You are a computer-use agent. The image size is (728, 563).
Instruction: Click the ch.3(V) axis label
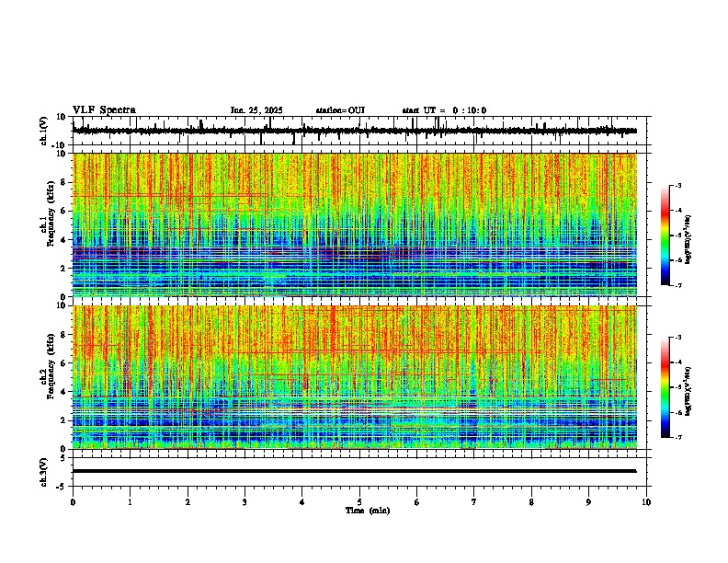[43, 472]
